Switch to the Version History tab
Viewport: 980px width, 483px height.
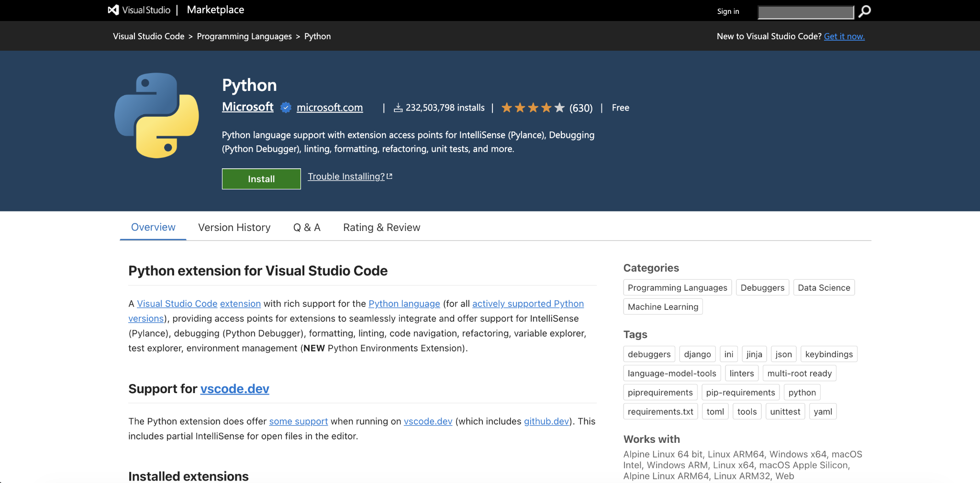pos(234,228)
